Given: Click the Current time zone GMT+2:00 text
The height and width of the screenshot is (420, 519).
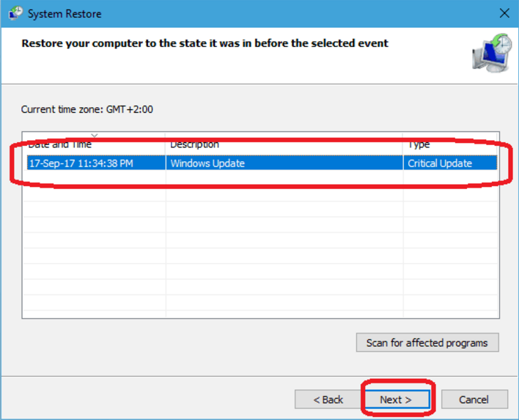Looking at the screenshot, I should [87, 109].
